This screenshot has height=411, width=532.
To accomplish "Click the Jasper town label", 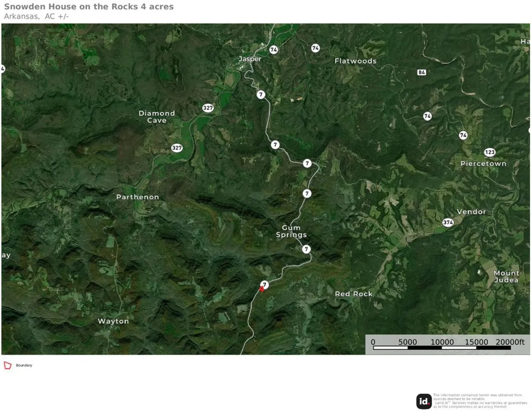I will [250, 59].
